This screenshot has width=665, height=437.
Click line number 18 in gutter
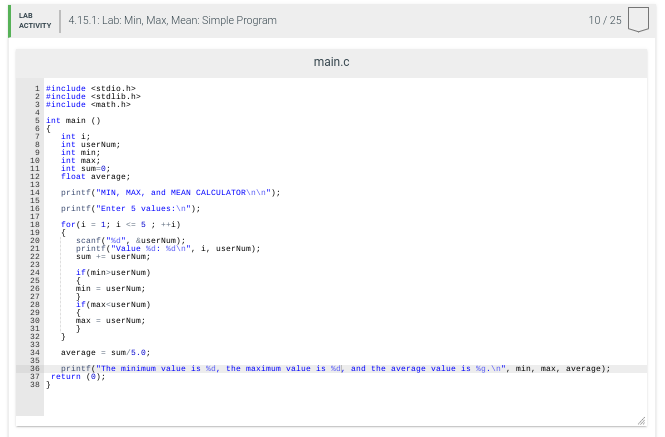(x=35, y=224)
